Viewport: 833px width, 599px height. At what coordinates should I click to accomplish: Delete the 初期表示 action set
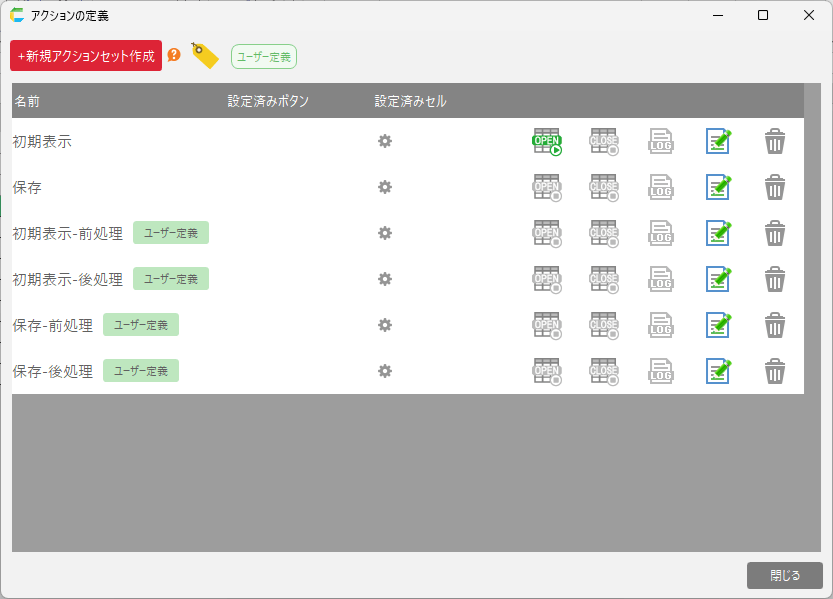point(775,142)
